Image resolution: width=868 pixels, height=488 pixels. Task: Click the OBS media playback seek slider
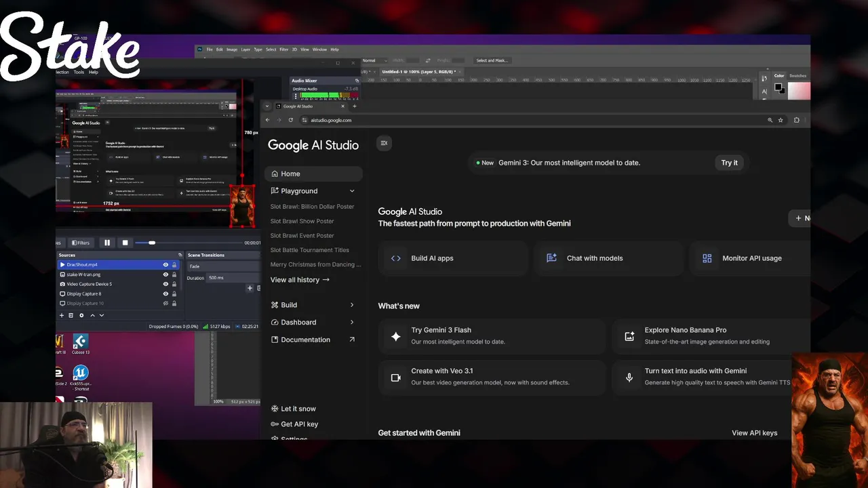click(188, 243)
